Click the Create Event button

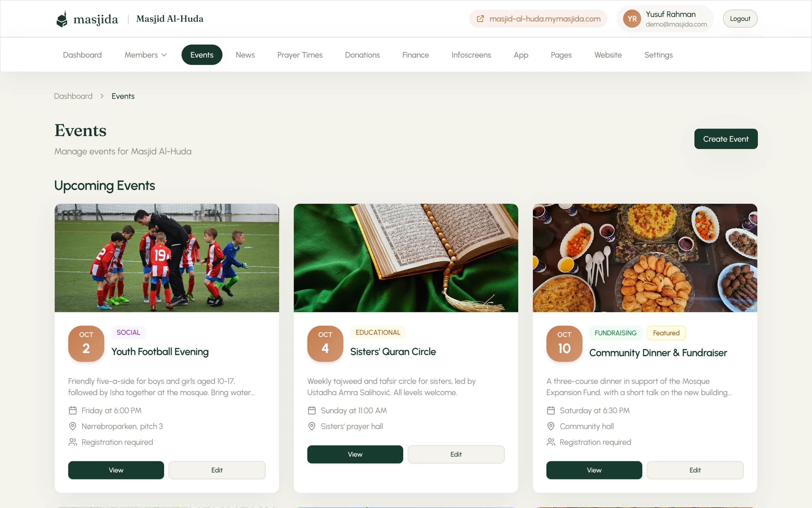[726, 139]
